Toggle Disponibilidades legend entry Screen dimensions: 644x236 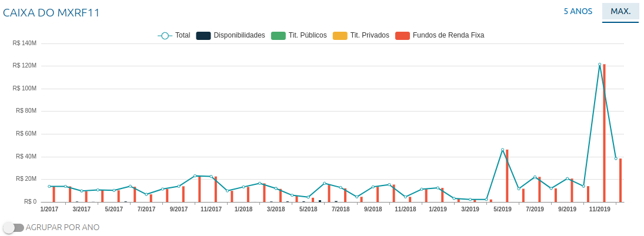[231, 35]
